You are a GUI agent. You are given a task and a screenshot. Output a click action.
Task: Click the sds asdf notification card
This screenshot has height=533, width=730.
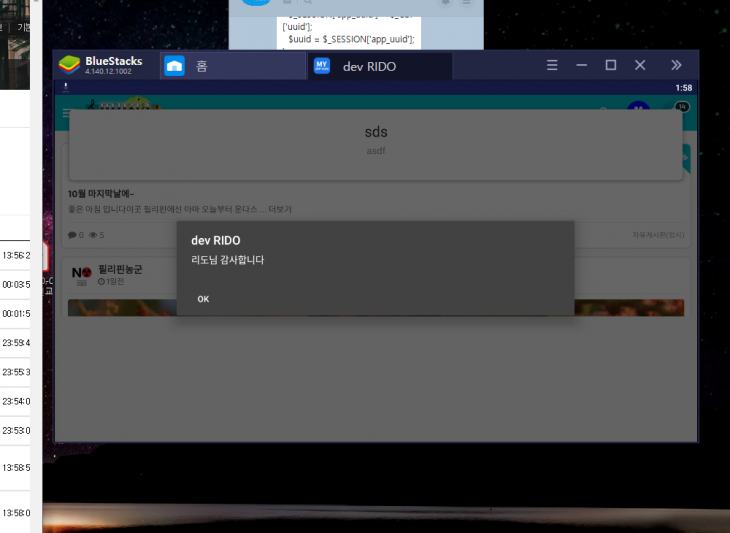[375, 140]
